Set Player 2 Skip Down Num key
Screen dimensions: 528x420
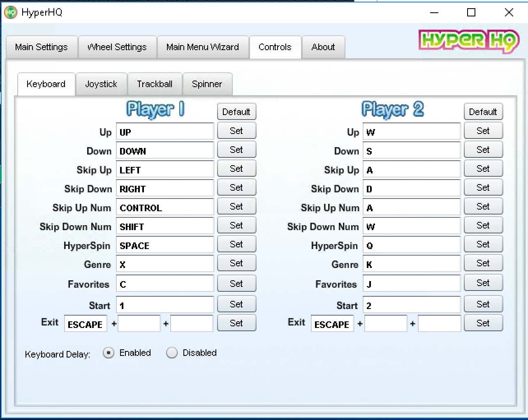coord(483,225)
